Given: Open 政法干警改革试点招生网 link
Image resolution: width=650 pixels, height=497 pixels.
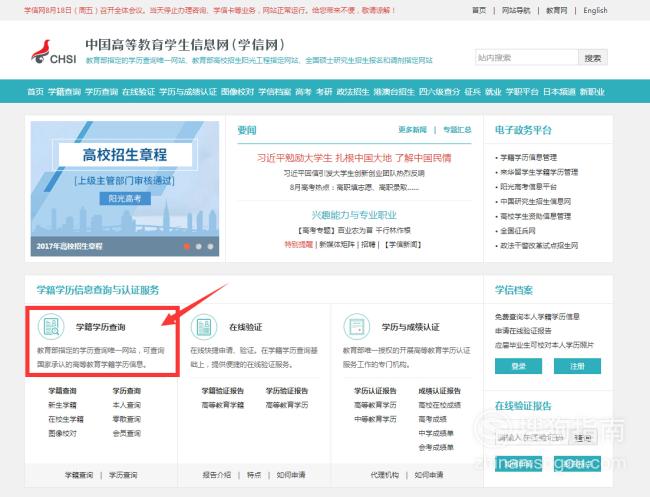Looking at the screenshot, I should click(x=539, y=245).
